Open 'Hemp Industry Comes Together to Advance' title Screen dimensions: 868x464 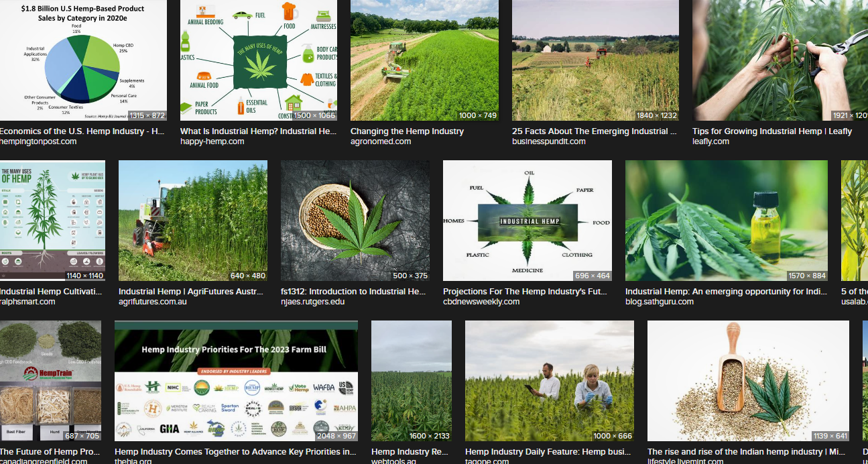click(235, 452)
